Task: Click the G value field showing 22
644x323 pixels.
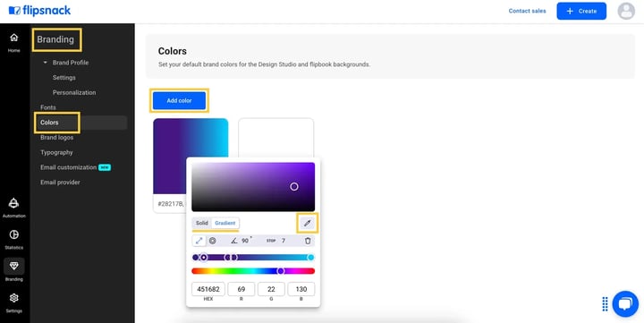Action: (x=271, y=289)
